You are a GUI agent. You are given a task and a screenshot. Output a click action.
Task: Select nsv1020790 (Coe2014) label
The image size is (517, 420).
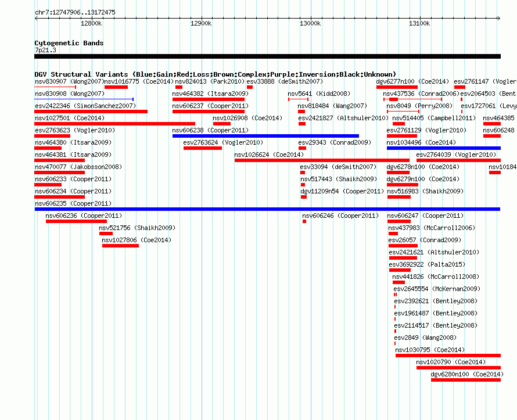451,362
